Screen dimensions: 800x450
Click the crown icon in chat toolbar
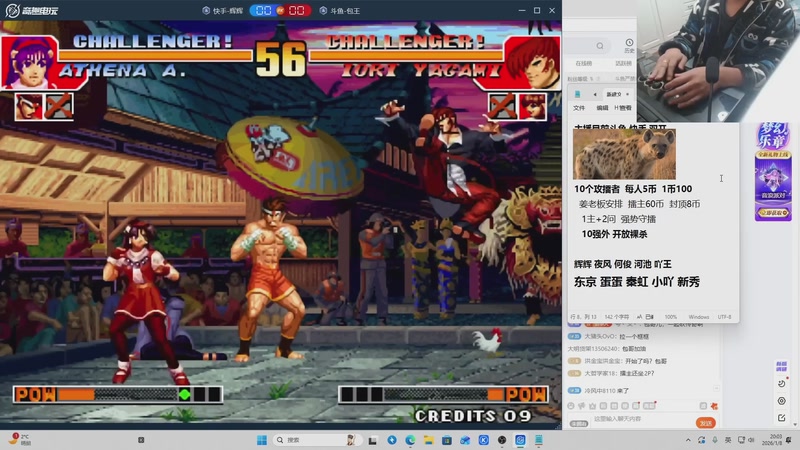pos(592,406)
